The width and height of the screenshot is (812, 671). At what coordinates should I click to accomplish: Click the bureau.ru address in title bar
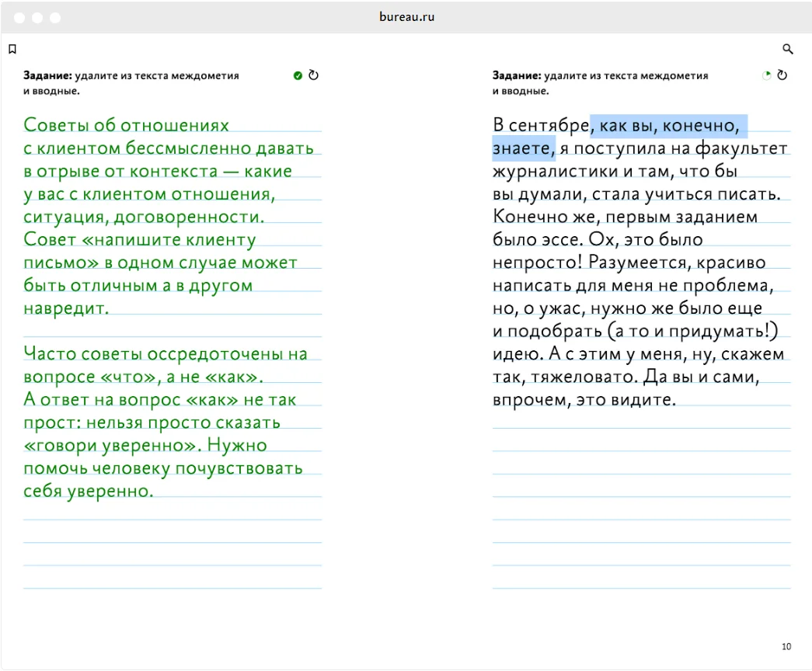[x=406, y=16]
